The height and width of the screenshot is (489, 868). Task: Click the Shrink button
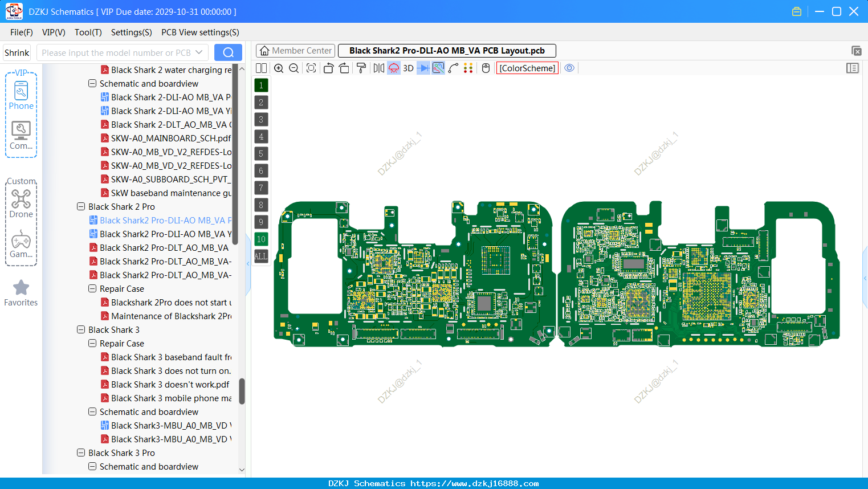point(17,52)
